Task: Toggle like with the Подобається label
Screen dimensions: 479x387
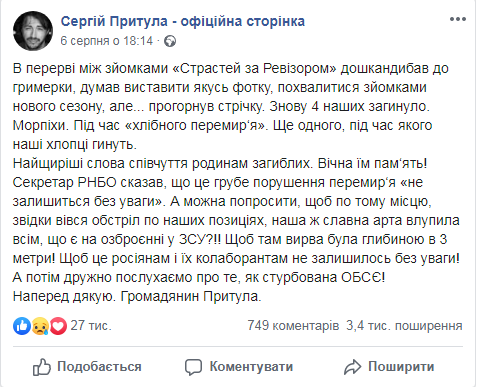Action: pyautogui.click(x=99, y=367)
